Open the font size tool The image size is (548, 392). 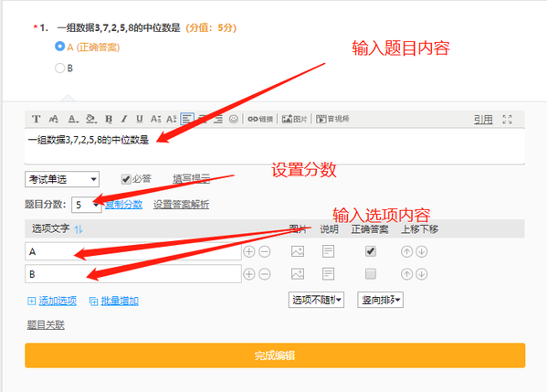tap(54, 119)
